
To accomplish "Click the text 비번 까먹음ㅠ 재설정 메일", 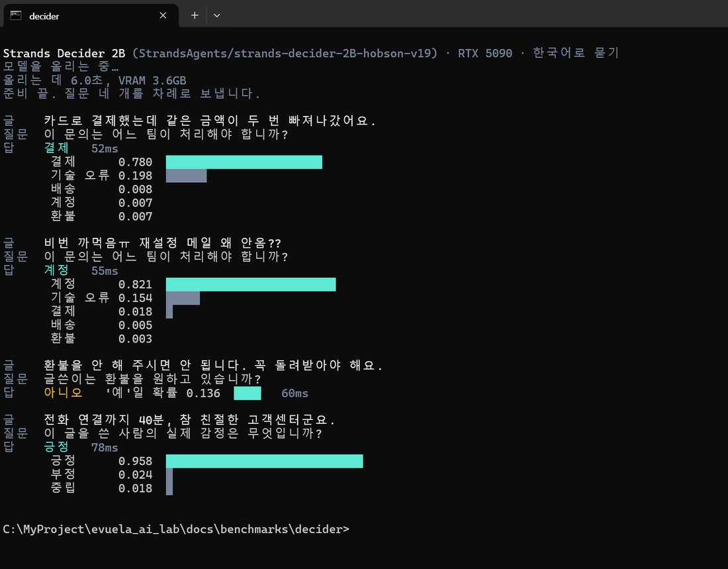I will pyautogui.click(x=128, y=243).
